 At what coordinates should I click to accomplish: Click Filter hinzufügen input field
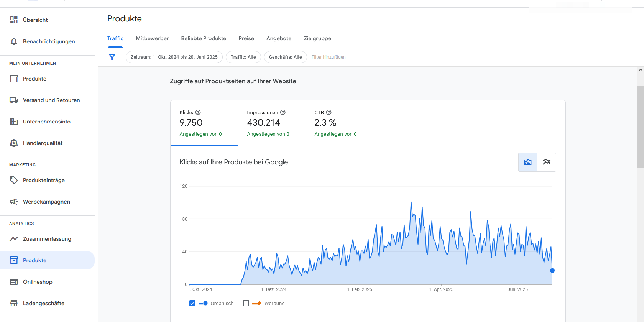click(x=329, y=57)
